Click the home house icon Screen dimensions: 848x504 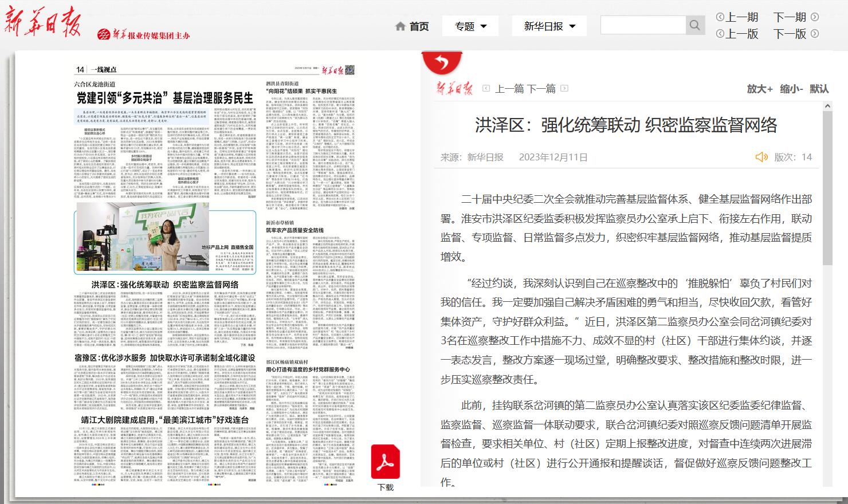tap(401, 26)
